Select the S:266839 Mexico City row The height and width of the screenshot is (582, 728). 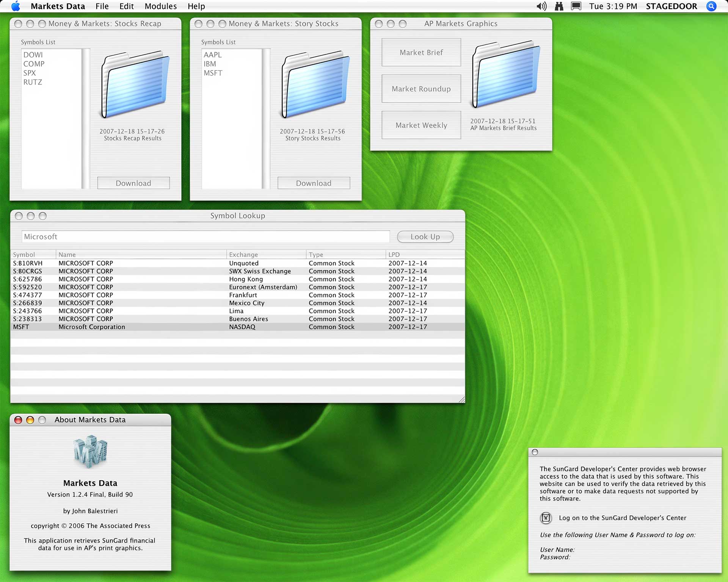point(238,303)
